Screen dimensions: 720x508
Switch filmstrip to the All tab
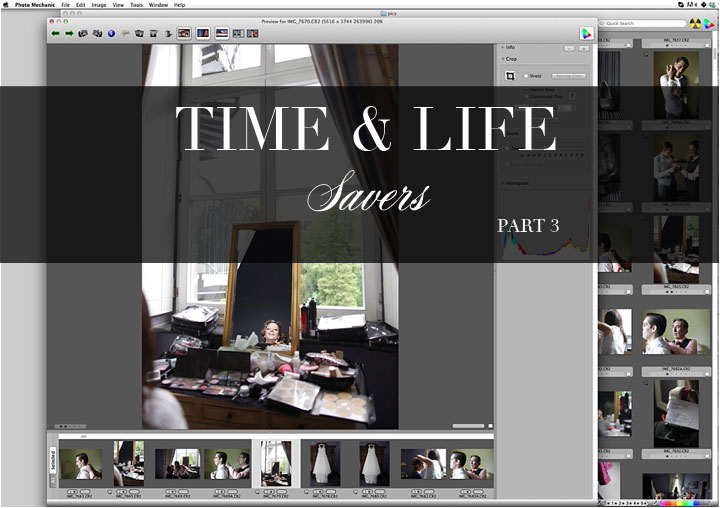coord(52,480)
